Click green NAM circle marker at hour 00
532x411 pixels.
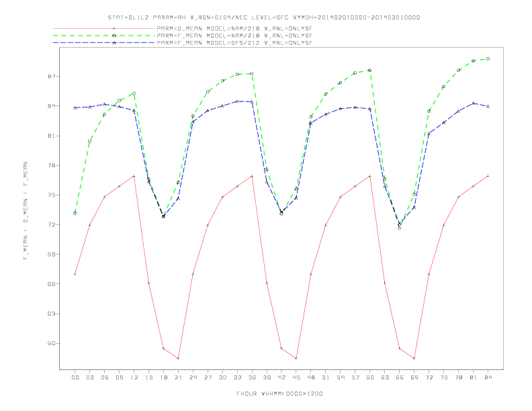click(75, 214)
